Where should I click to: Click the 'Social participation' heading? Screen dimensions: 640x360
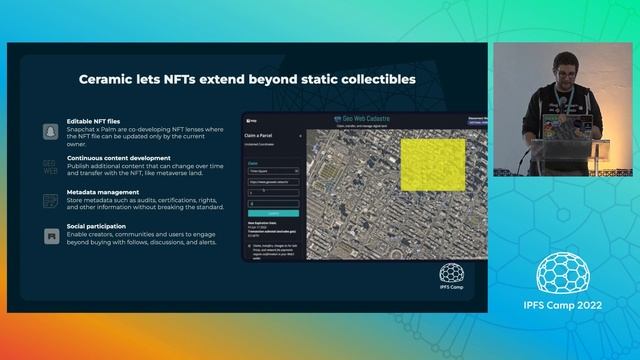[x=96, y=226]
